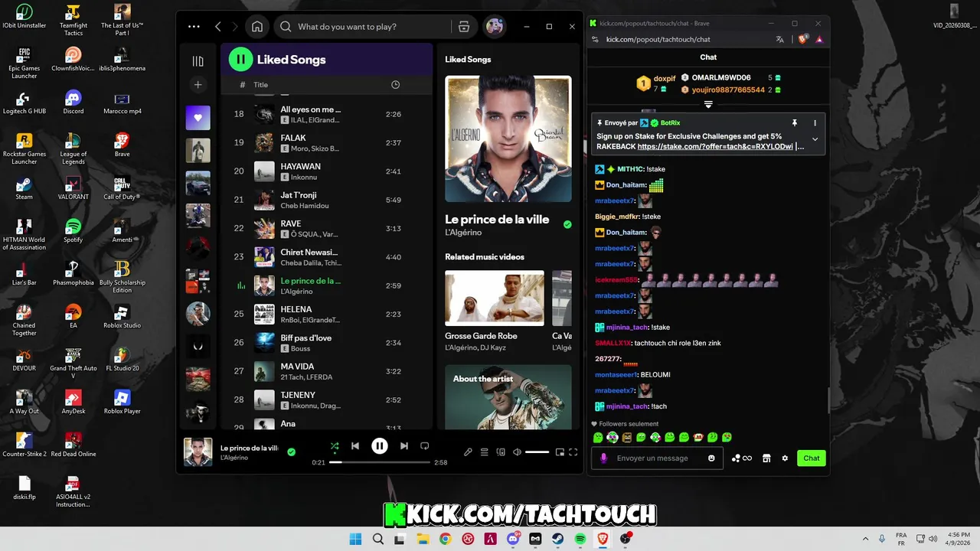Focus 'What do you want to play?' search

(361, 27)
